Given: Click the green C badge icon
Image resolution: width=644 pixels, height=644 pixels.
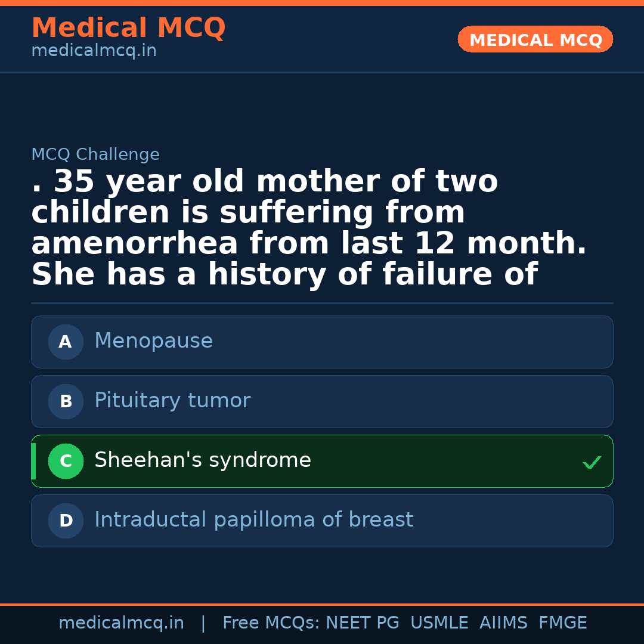Looking at the screenshot, I should point(66,461).
